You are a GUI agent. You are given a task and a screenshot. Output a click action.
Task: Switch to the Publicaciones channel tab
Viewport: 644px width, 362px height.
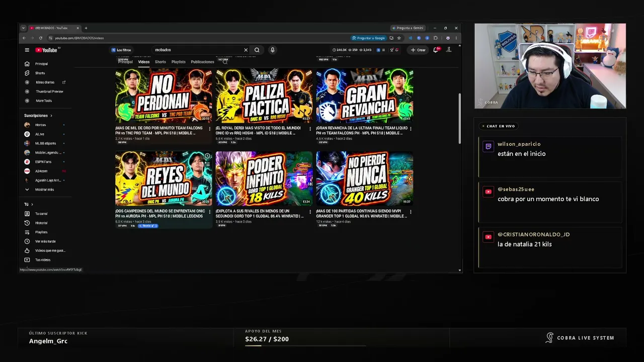[202, 62]
